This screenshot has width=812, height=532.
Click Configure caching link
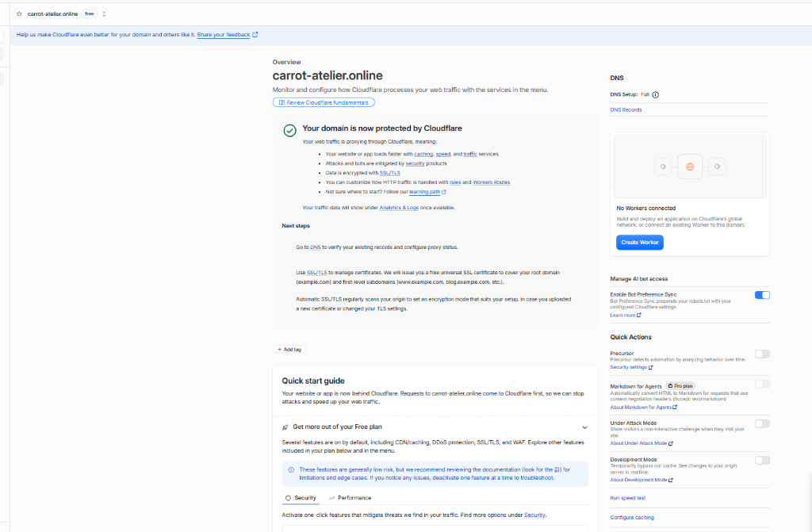pyautogui.click(x=632, y=518)
